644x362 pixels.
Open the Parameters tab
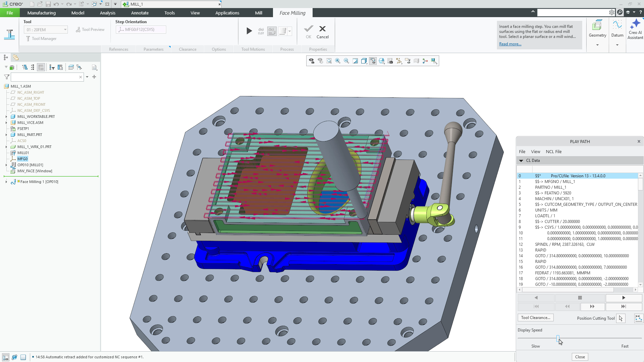[x=153, y=49]
